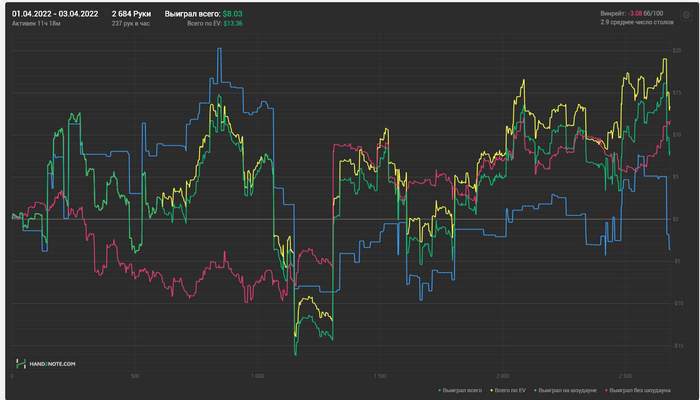Click the "Активен 11ч 18м" activity label
This screenshot has width=700, height=400.
[x=36, y=23]
